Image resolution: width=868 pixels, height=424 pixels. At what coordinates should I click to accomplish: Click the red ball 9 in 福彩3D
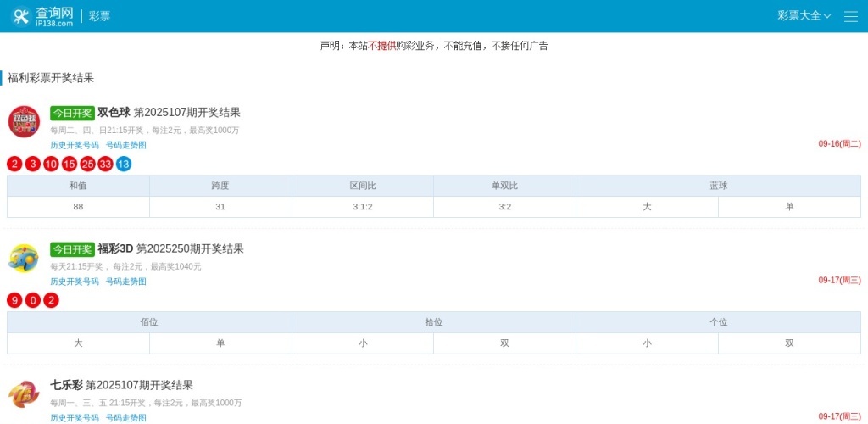pos(14,300)
